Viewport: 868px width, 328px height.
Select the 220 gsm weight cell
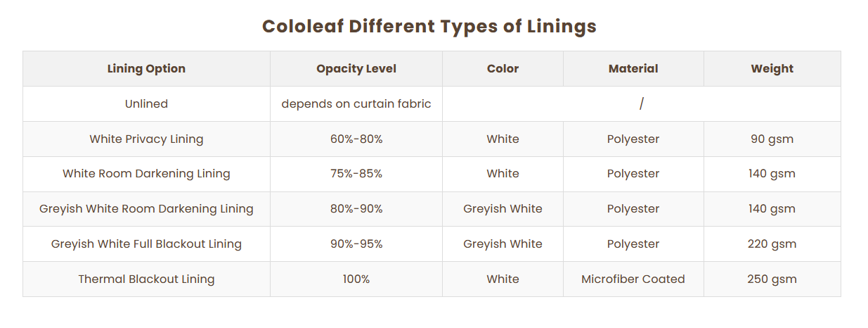[772, 244]
